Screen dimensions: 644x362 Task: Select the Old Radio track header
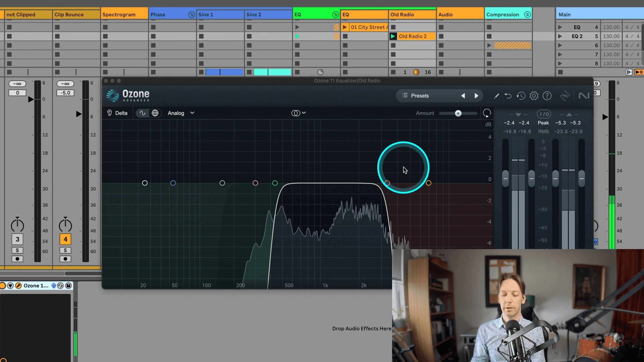point(408,15)
